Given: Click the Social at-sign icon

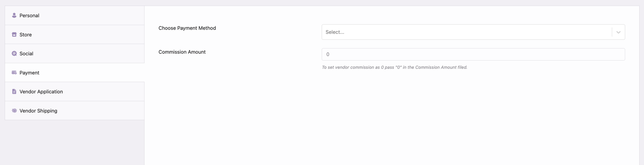Looking at the screenshot, I should coord(14,53).
